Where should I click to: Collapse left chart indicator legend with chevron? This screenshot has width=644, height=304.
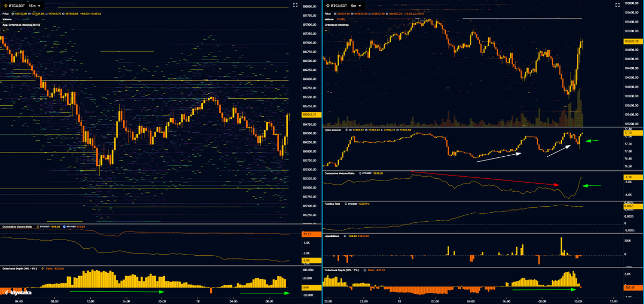pyautogui.click(x=3, y=31)
